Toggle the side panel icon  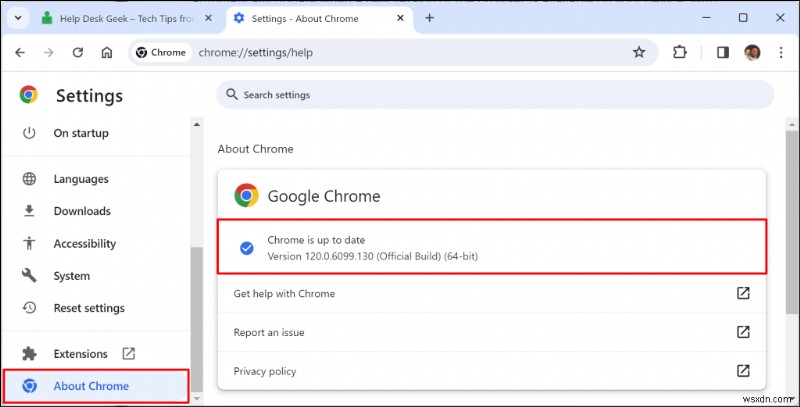point(723,52)
